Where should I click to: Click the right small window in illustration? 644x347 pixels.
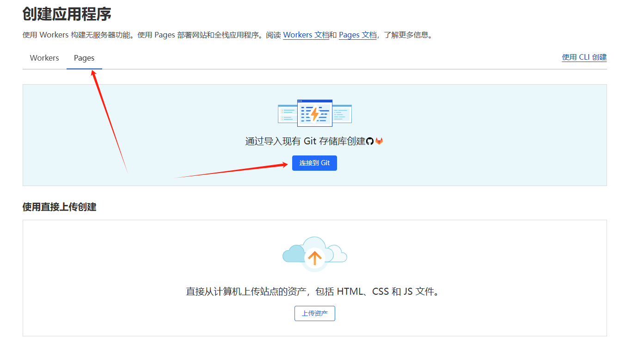tap(342, 114)
